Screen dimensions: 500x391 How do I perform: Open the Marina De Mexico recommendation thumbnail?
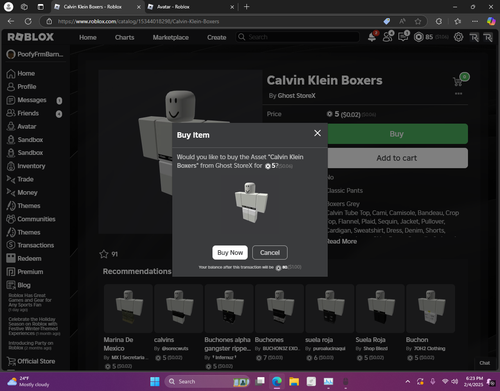click(128, 308)
